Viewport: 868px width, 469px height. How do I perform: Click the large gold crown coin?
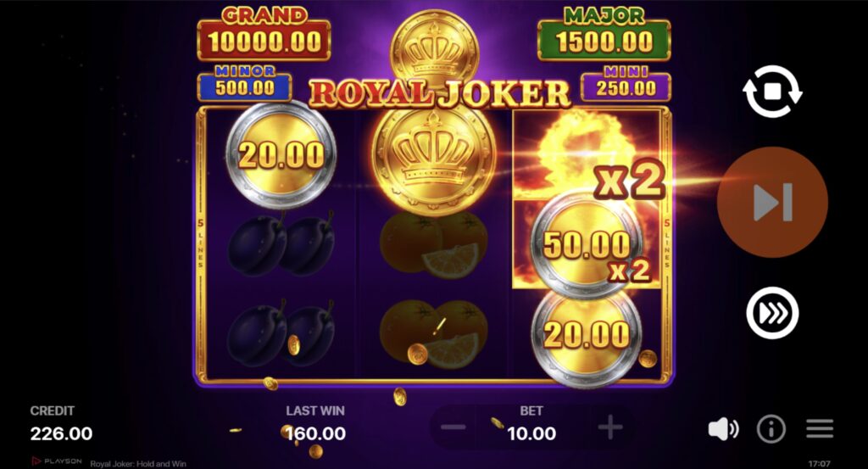click(x=433, y=159)
